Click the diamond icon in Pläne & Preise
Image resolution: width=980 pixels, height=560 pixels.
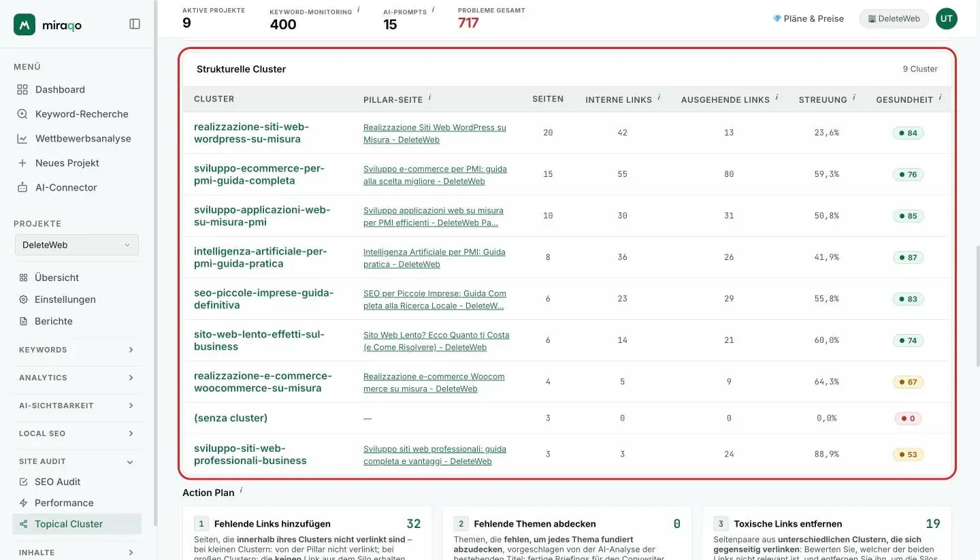coord(777,18)
